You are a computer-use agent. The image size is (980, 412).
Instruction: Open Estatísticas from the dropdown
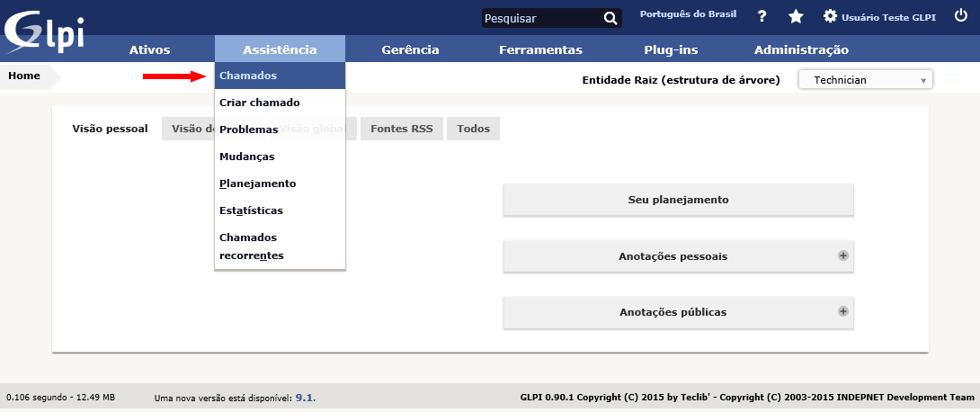tap(251, 210)
